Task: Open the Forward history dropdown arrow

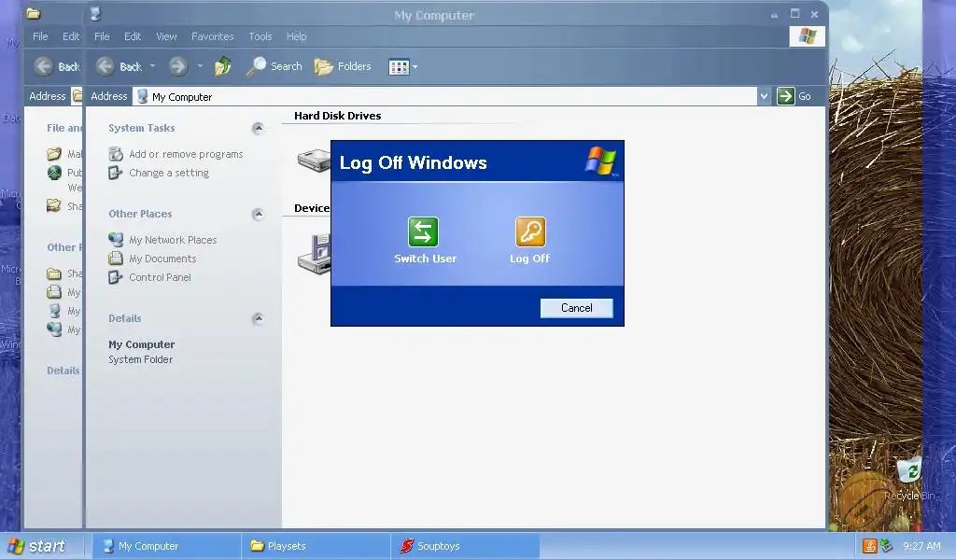Action: [x=200, y=66]
